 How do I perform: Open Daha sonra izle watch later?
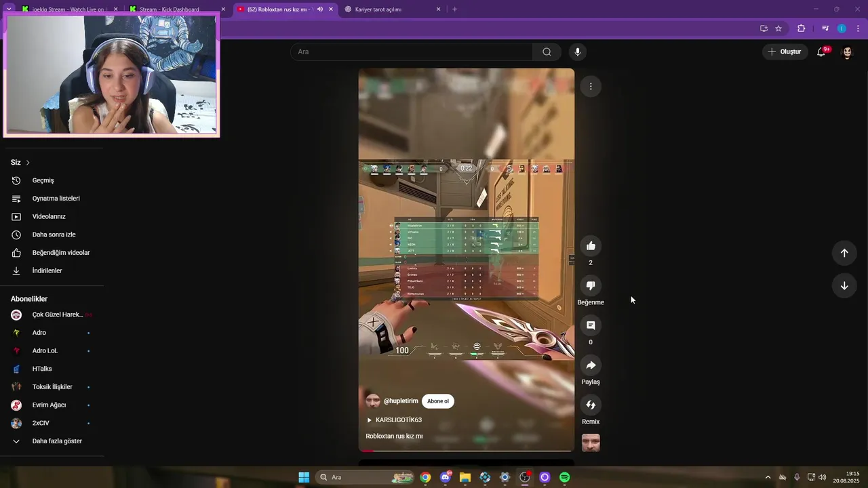(x=53, y=235)
